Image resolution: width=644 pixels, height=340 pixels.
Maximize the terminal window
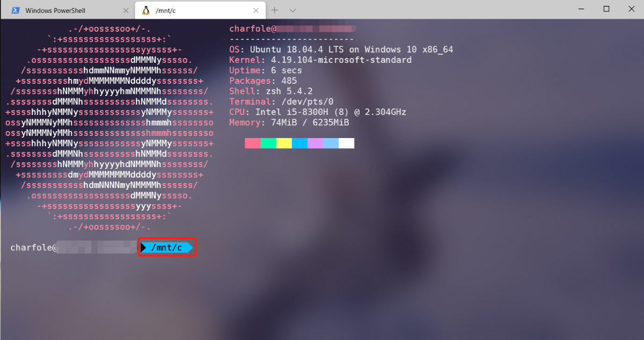(x=606, y=9)
